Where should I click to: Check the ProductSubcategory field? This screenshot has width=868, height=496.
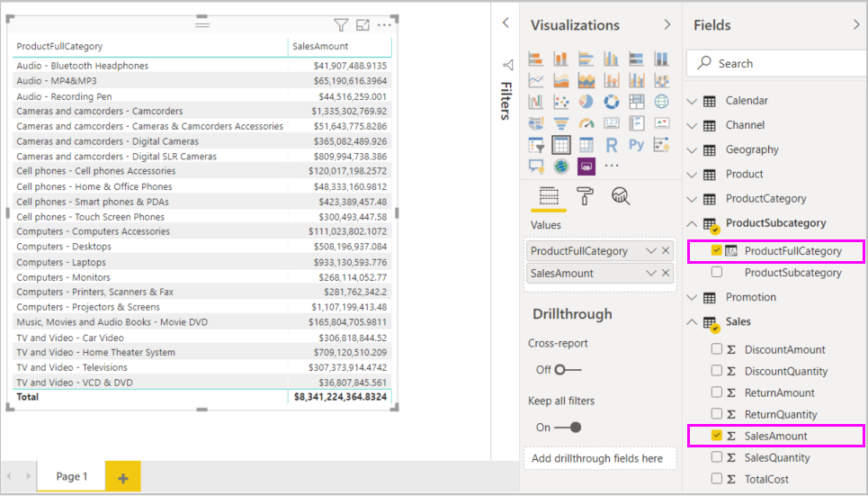tap(717, 272)
